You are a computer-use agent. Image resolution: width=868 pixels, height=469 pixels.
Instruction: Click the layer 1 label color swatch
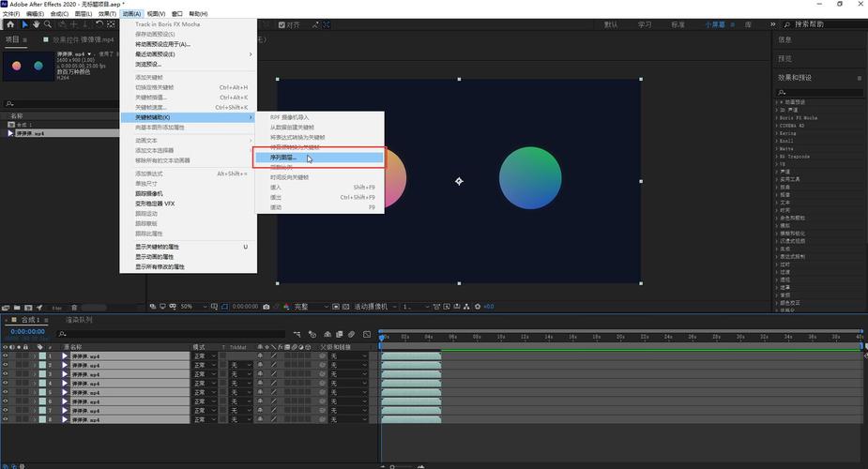(x=42, y=356)
